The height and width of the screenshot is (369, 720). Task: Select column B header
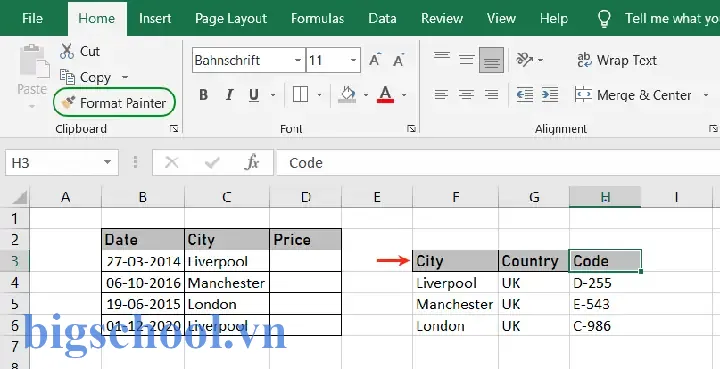coord(143,197)
